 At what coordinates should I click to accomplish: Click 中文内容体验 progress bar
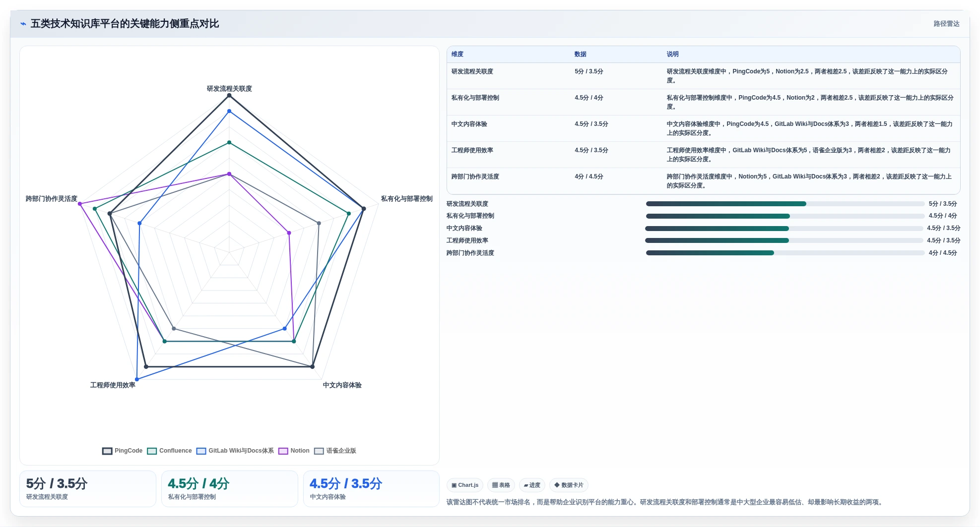click(x=784, y=229)
